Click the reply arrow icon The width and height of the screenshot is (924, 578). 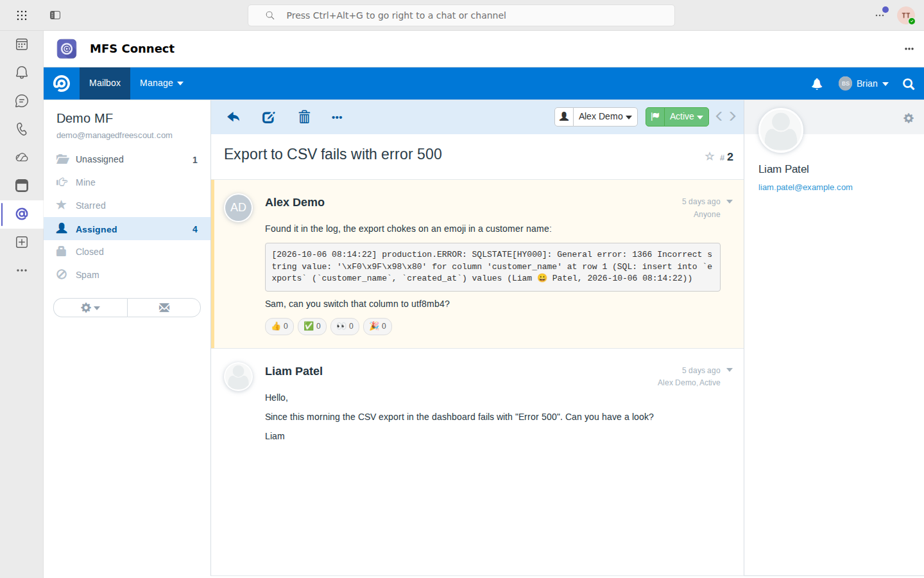pos(234,117)
